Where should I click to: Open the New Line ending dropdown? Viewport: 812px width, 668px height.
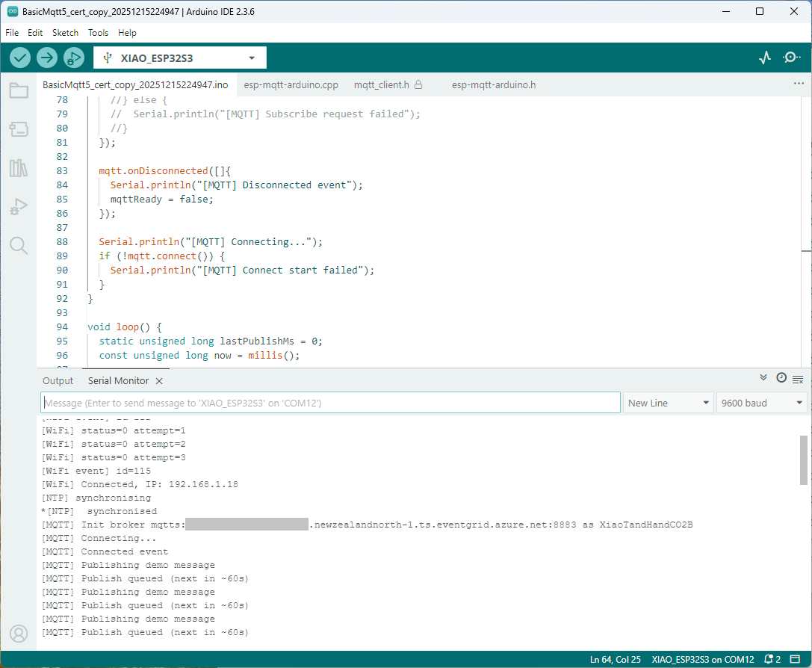(x=669, y=403)
